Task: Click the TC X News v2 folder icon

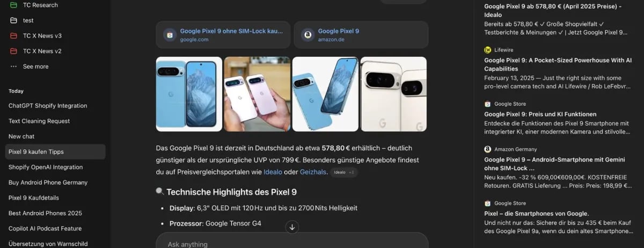Action: click(x=14, y=51)
